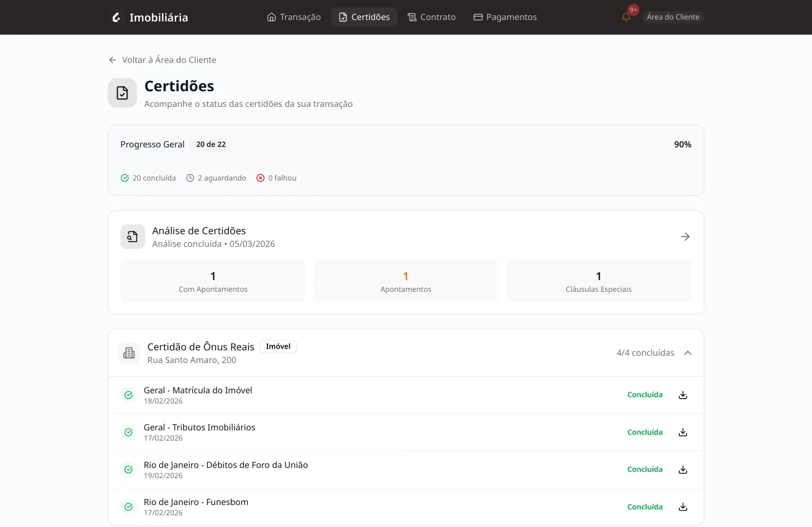The height and width of the screenshot is (527, 812).
Task: Click the building icon next to Certidão de Ônus Reais
Action: (x=128, y=352)
